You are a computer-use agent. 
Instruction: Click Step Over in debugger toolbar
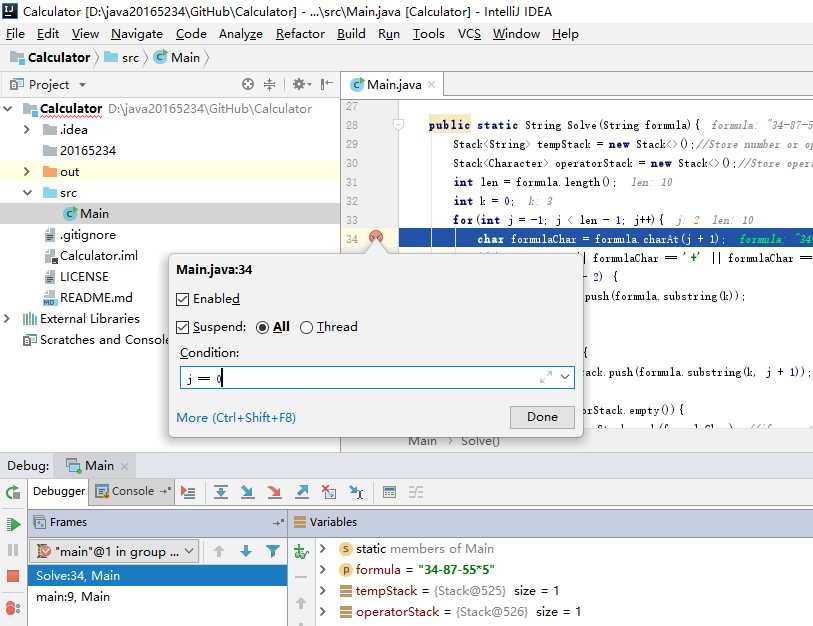221,492
